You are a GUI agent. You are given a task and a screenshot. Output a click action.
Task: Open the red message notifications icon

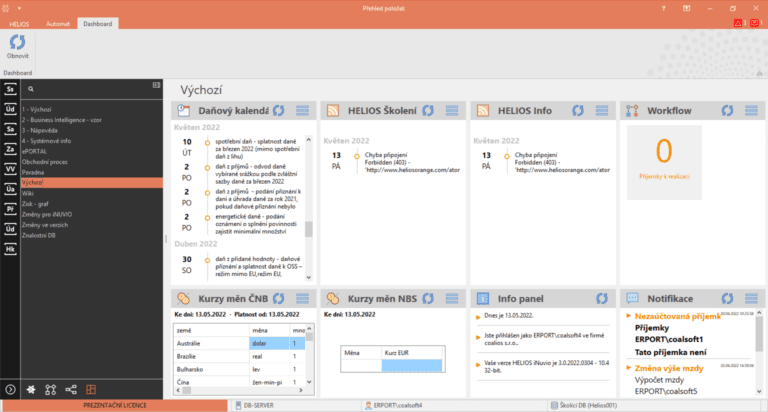click(755, 23)
